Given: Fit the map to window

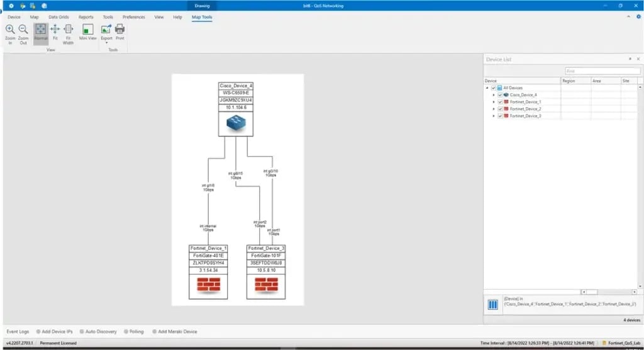Looking at the screenshot, I should coord(55,33).
